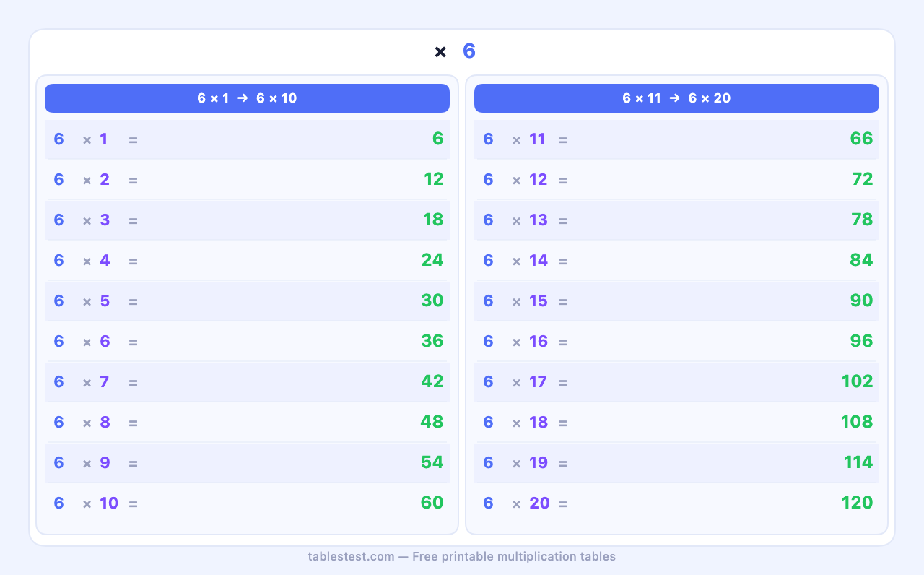Click the tablestest.com footer text

point(461,556)
